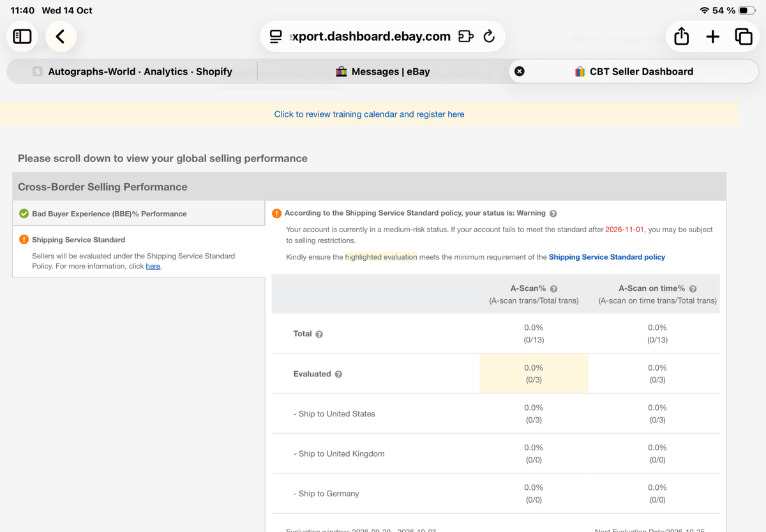Click the highlighted Evaluated A-Scan% cell
This screenshot has height=532, width=766.
point(534,374)
